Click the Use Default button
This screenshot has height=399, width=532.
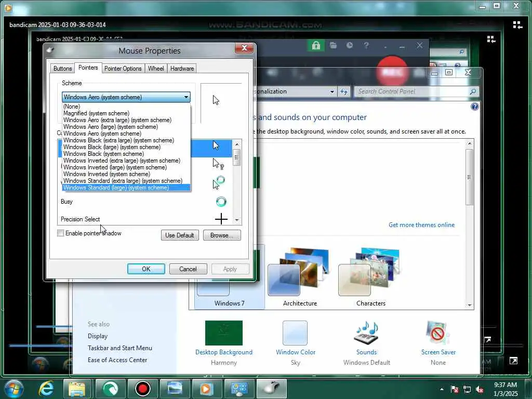click(x=180, y=235)
